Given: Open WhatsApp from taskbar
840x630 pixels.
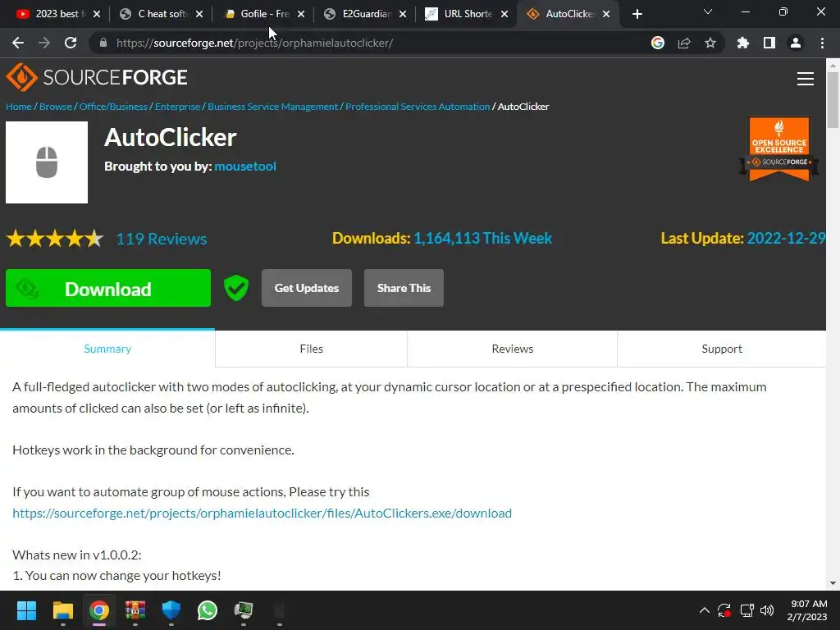Looking at the screenshot, I should (x=208, y=610).
